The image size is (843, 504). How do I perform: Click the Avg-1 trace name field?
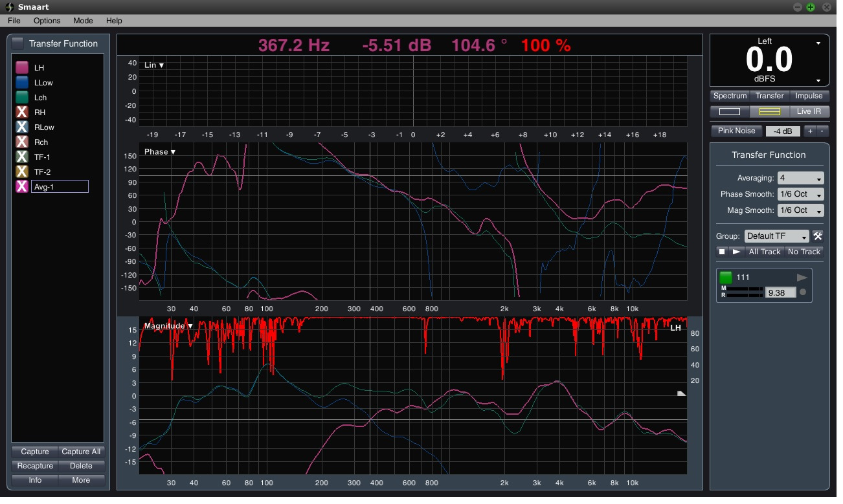click(60, 187)
